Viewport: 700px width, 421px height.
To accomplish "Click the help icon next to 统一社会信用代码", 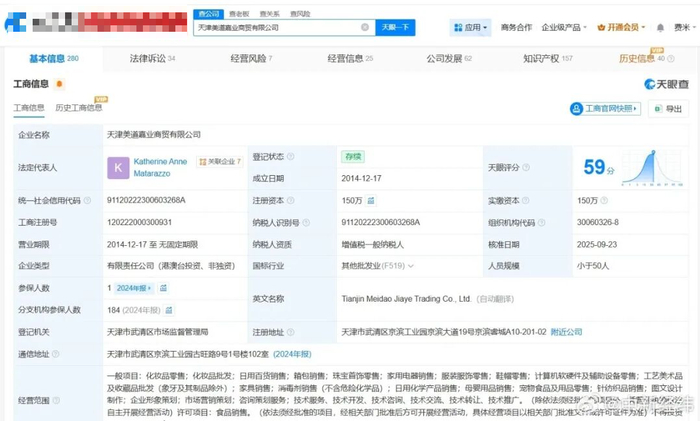I will click(87, 200).
